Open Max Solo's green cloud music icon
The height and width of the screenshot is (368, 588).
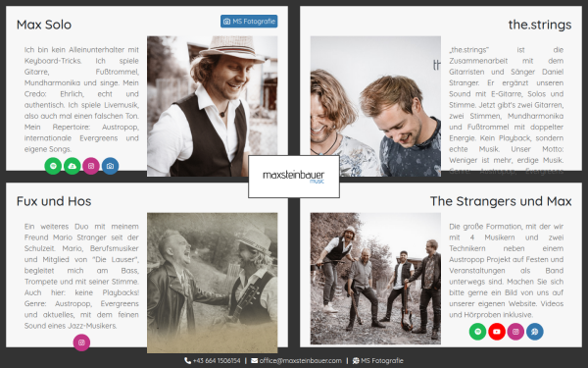pos(73,166)
